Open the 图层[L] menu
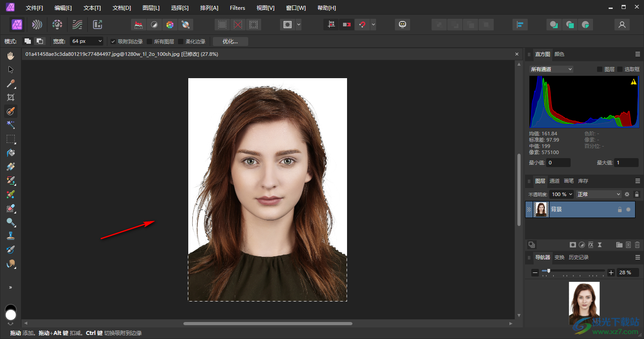Viewport: 644px width, 339px height. (x=151, y=8)
